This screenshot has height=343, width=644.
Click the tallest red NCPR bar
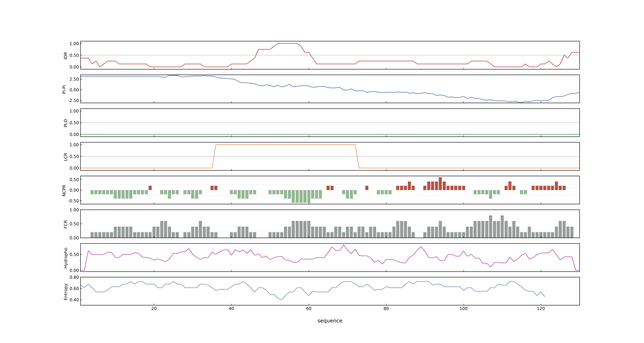pyautogui.click(x=440, y=184)
